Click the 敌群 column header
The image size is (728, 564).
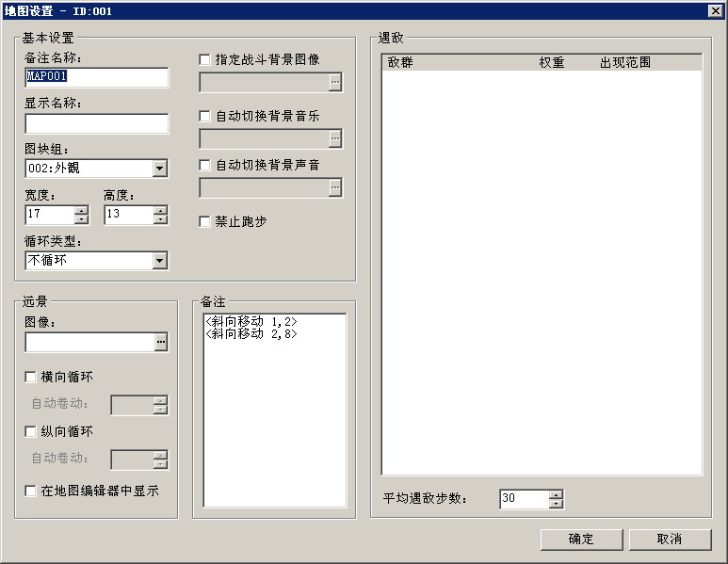(458, 62)
